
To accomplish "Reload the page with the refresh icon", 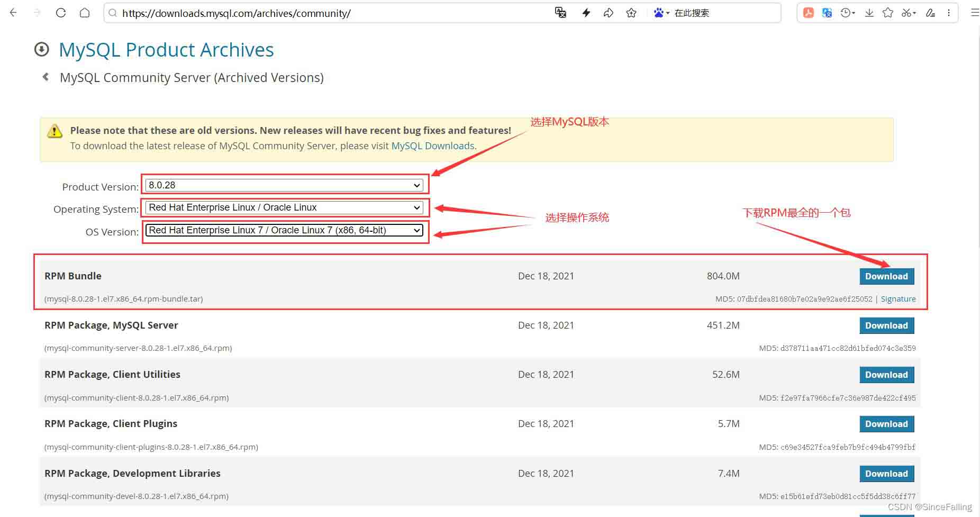I will click(61, 13).
